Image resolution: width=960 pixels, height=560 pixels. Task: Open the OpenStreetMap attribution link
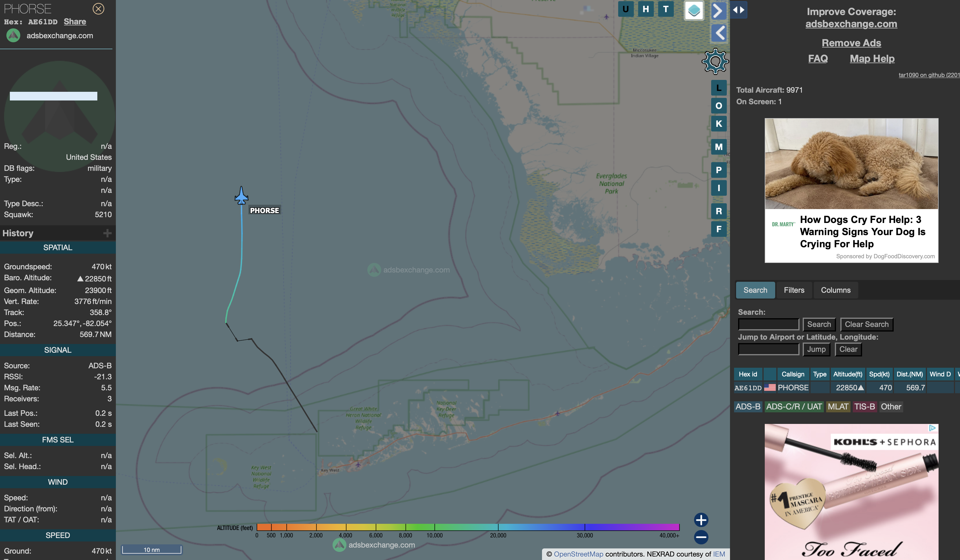[x=578, y=554]
